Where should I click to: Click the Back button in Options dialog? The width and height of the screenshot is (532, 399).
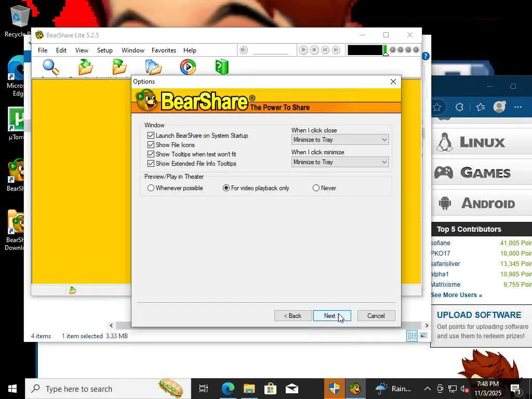[293, 315]
